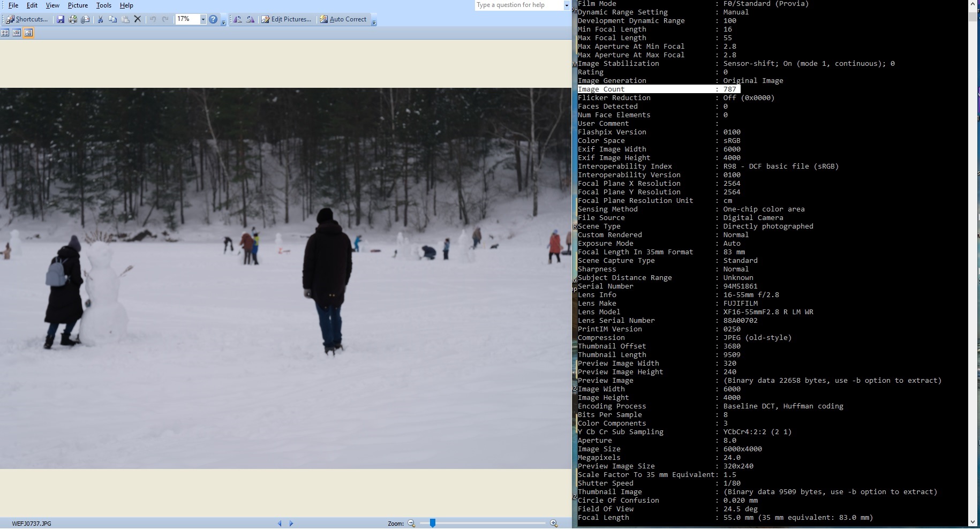Click into the 17% zoom percentage field
The image size is (980, 530).
187,19
